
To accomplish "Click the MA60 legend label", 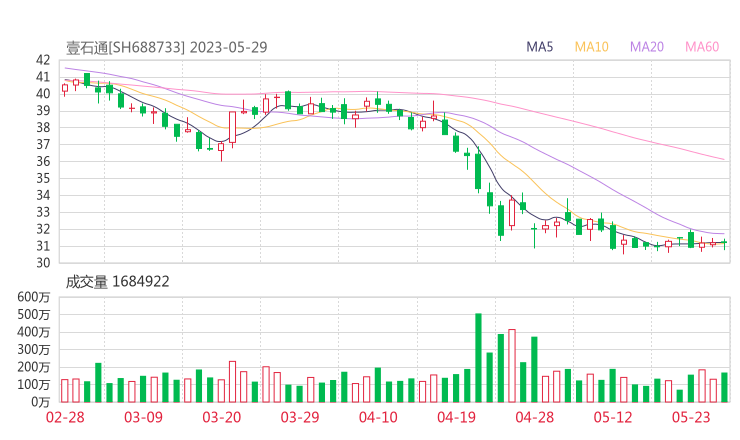I will [702, 47].
